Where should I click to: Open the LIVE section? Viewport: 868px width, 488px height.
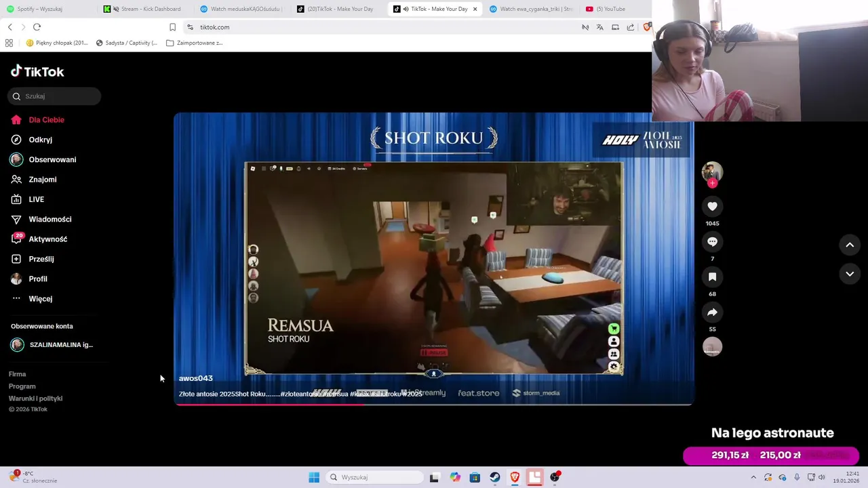[x=28, y=199]
